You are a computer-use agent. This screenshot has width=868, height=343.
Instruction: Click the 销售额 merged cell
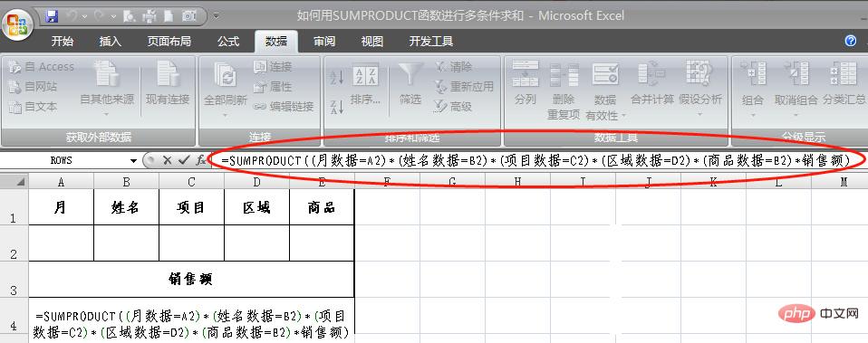pos(191,280)
